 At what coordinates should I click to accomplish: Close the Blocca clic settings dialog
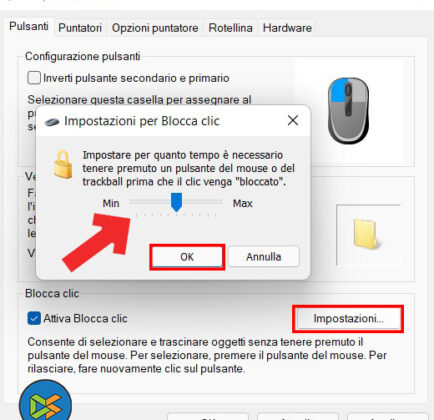(x=293, y=121)
